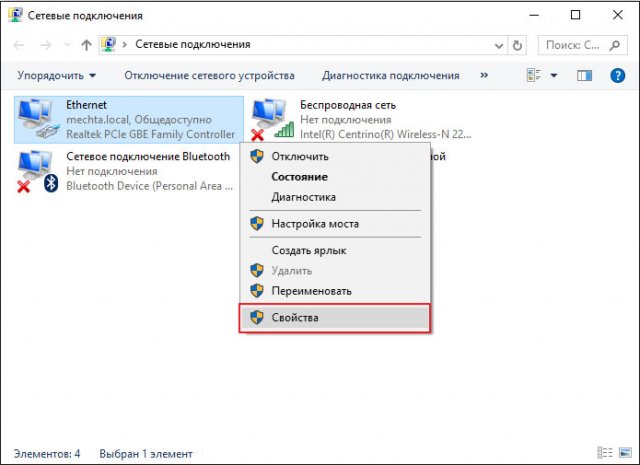The image size is (640, 465).
Task: Open Свойства in the context menu
Action: 334,318
